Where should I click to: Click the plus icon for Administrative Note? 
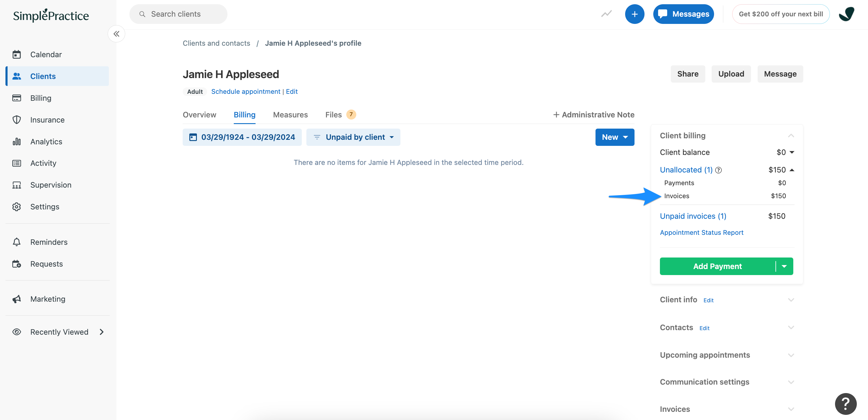[556, 115]
